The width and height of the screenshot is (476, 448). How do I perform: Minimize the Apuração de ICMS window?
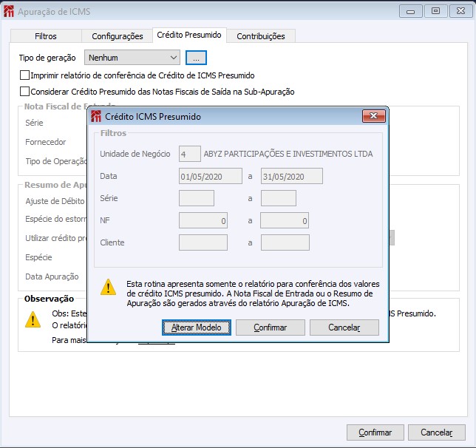click(410, 11)
